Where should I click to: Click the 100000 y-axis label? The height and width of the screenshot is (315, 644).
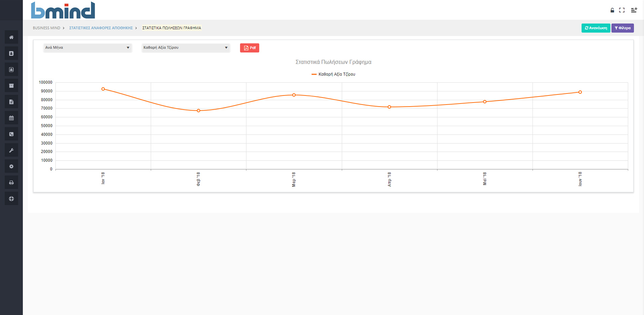pyautogui.click(x=45, y=82)
